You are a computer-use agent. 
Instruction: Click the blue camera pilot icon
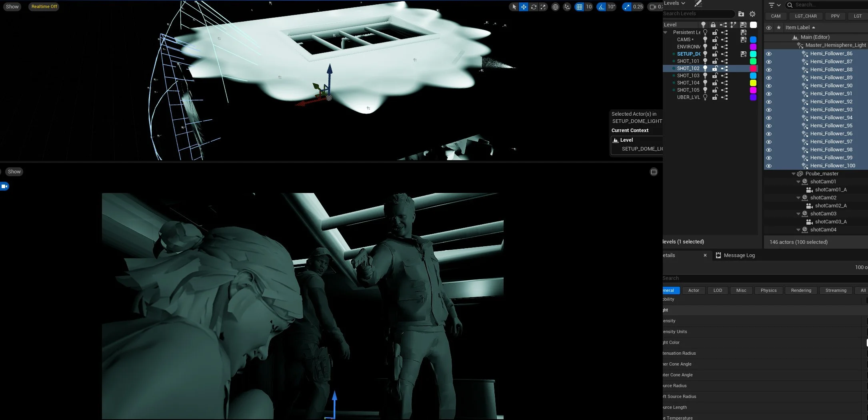[x=4, y=186]
